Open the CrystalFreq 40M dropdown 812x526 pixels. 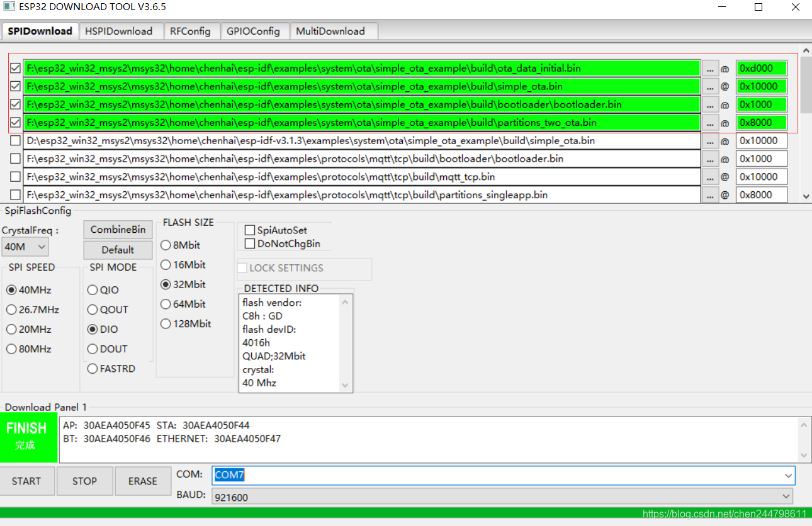[x=25, y=247]
